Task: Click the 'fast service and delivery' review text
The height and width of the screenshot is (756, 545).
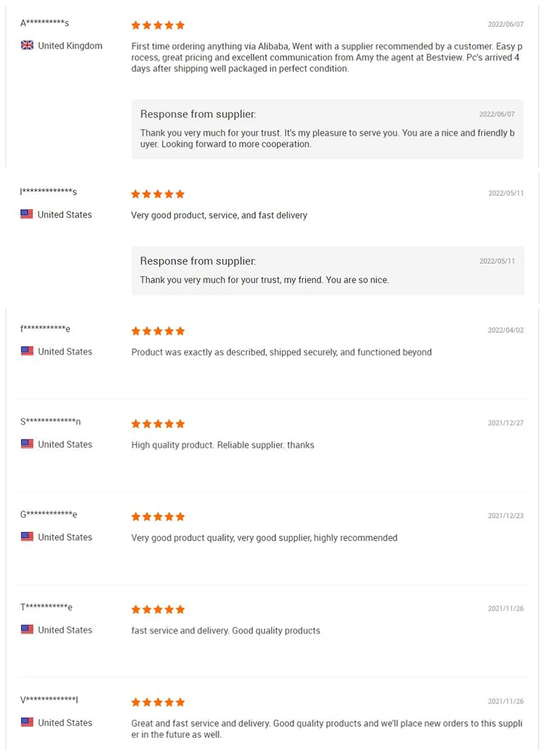Action: [225, 630]
